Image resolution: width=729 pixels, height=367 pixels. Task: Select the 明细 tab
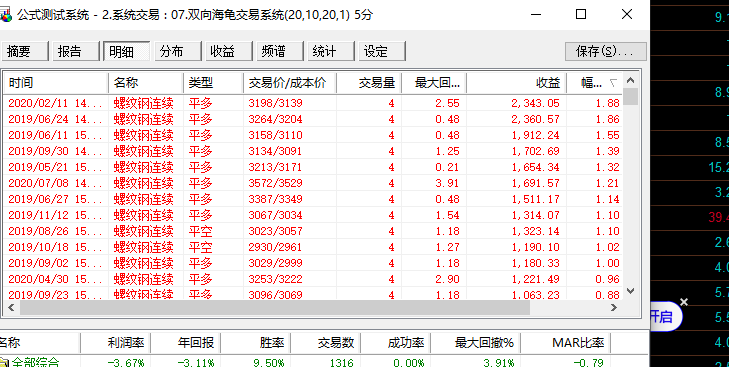click(127, 51)
